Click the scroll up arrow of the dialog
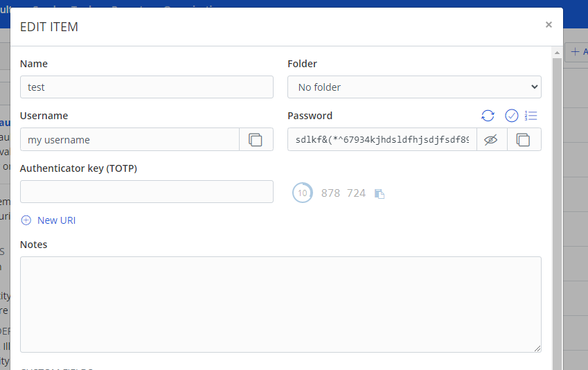The image size is (588, 370). [557, 53]
